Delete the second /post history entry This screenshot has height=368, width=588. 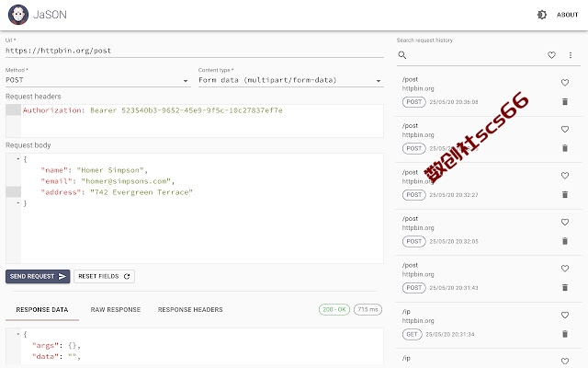[x=565, y=148]
